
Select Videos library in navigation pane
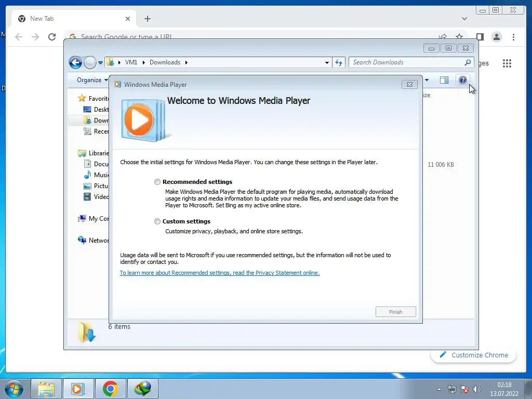96,197
